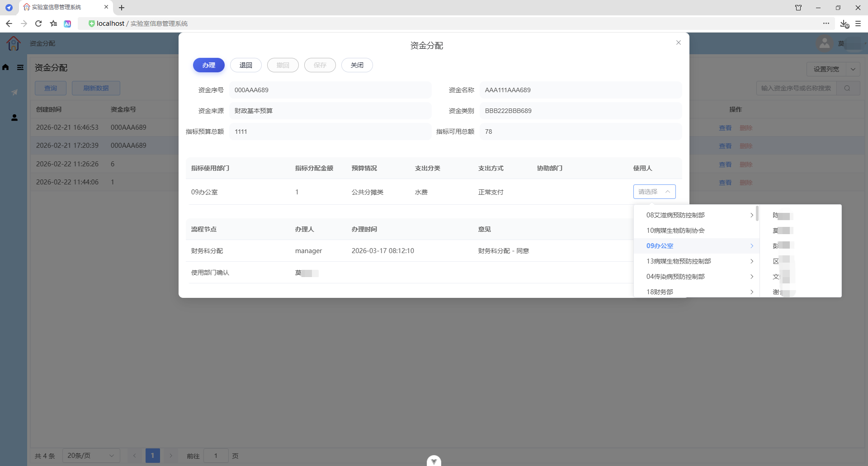This screenshot has height=466, width=868.
Task: Click 查看 for the 11:26:26 row
Action: coord(725,165)
